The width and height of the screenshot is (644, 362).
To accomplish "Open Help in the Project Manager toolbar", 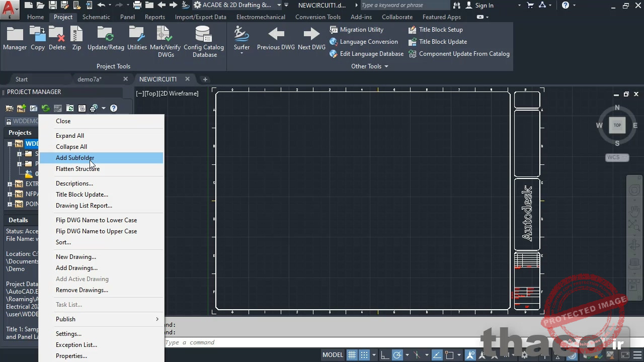I will tap(114, 108).
